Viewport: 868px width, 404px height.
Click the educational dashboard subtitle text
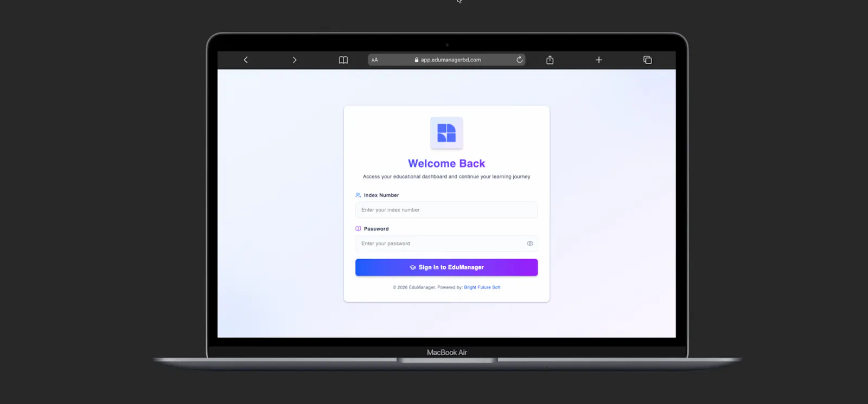tap(446, 177)
